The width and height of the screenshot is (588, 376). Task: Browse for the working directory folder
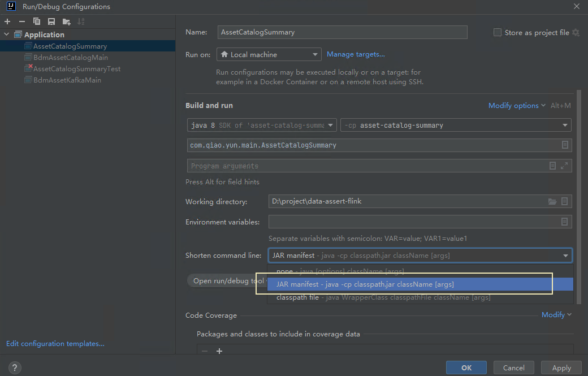pos(553,201)
